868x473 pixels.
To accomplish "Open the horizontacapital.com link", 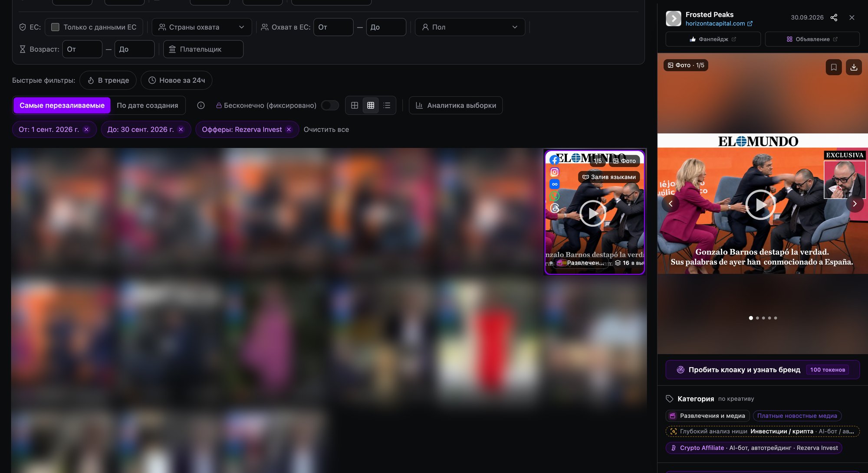I will click(x=719, y=23).
